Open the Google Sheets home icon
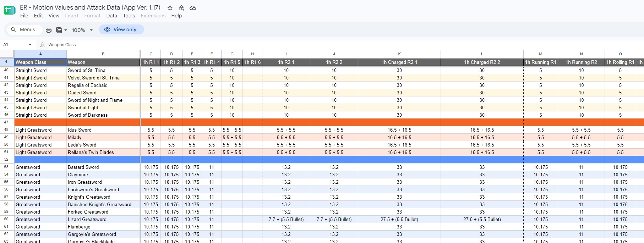Screen dimensions: 644x243 10,11
